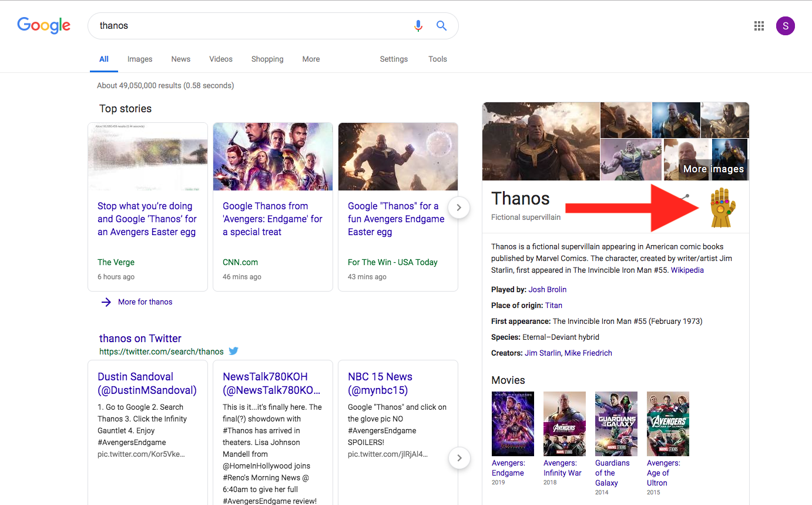Click the Twitter bird icon
This screenshot has height=505, width=812.
pos(233,351)
